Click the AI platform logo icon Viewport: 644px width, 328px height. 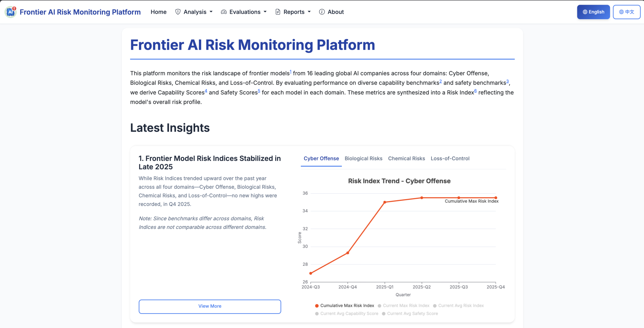[x=11, y=12]
